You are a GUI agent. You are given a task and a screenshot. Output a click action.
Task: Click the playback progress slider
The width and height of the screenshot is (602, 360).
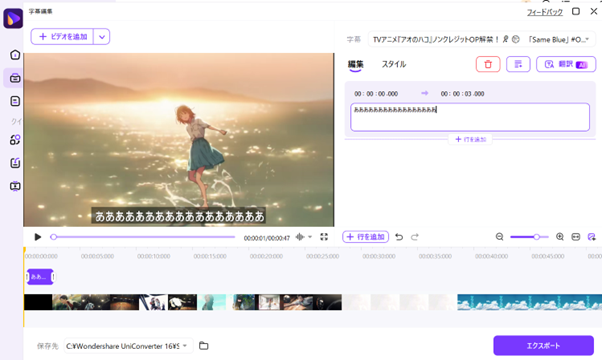click(143, 237)
